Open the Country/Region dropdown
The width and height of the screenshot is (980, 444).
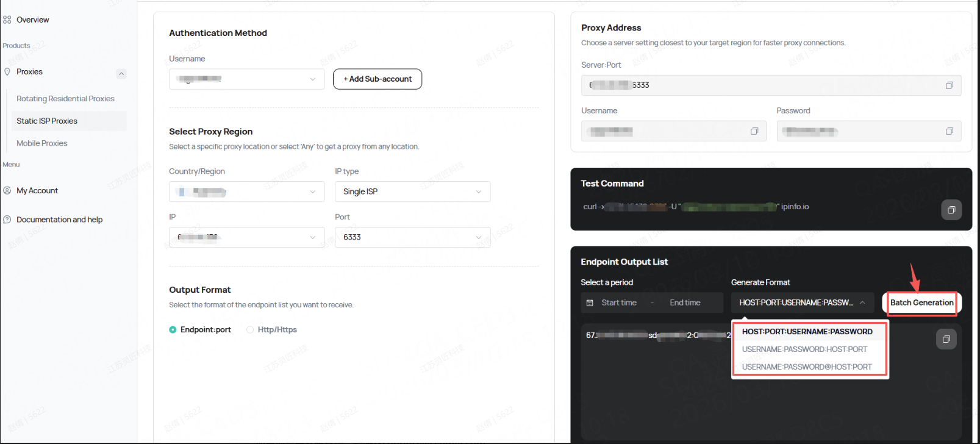[246, 192]
